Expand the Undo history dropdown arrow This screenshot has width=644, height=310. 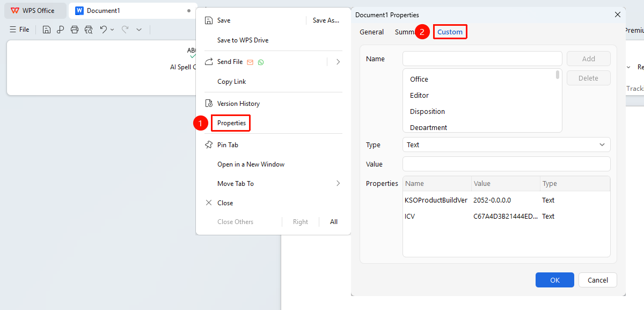(x=112, y=30)
